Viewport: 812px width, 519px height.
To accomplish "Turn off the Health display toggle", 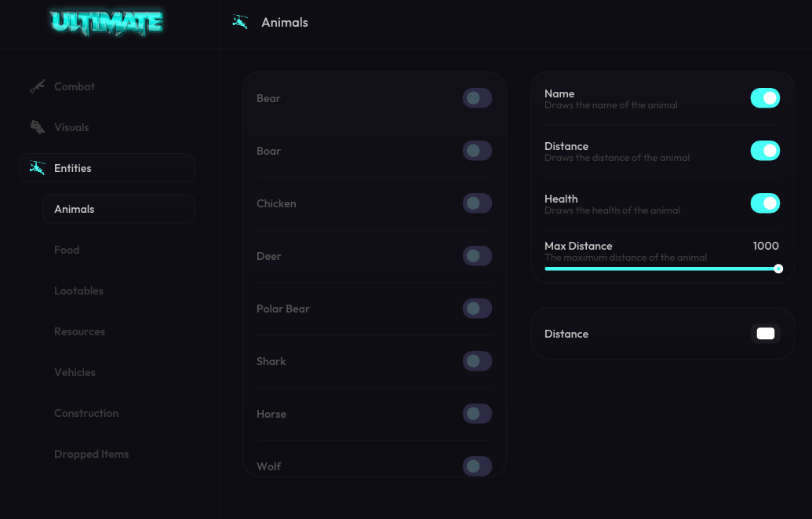I will click(x=765, y=203).
